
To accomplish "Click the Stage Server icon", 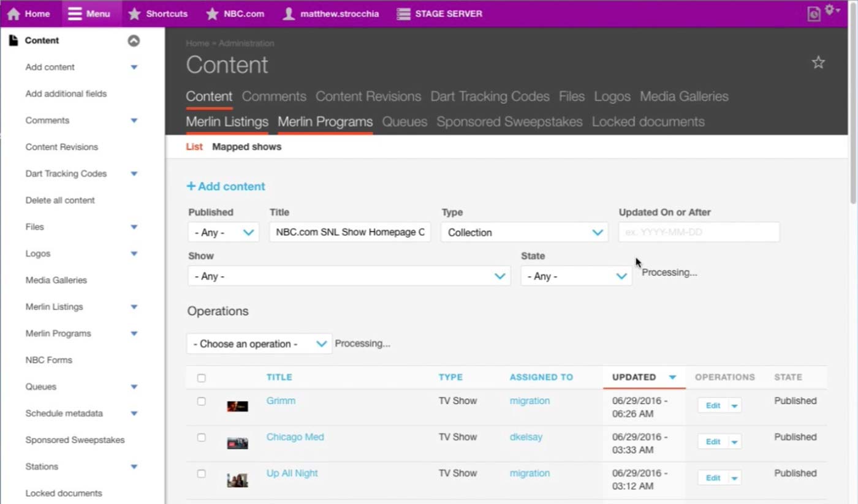I will click(x=403, y=13).
